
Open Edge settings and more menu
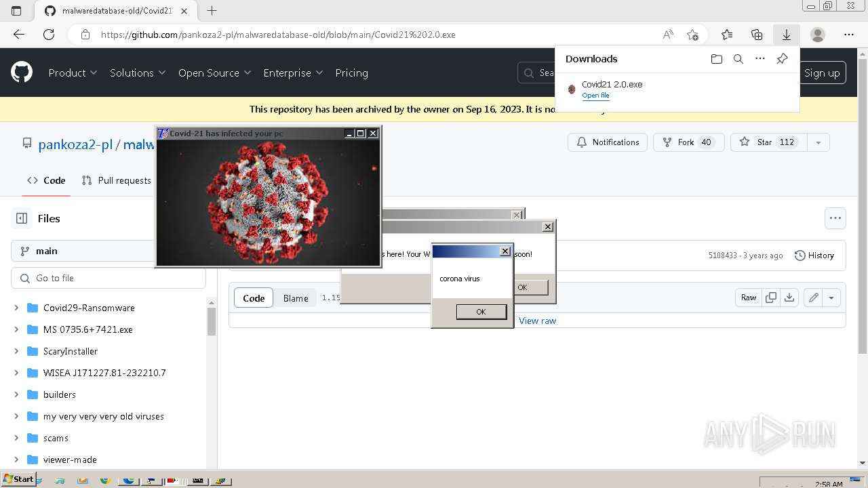point(849,35)
